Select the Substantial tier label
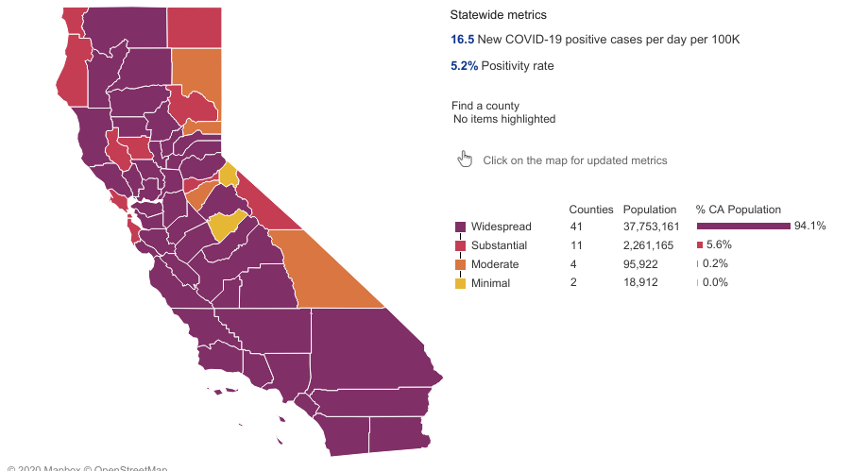This screenshot has width=868, height=471. click(500, 245)
